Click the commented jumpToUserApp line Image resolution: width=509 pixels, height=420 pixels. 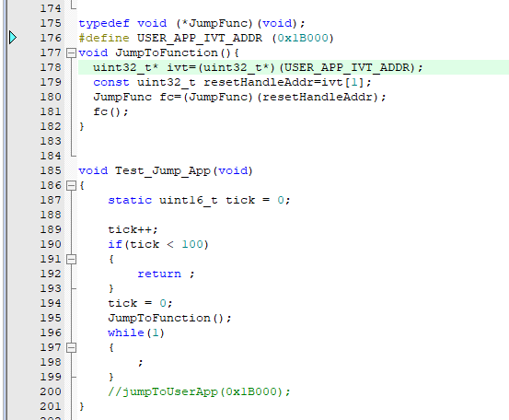click(199, 391)
